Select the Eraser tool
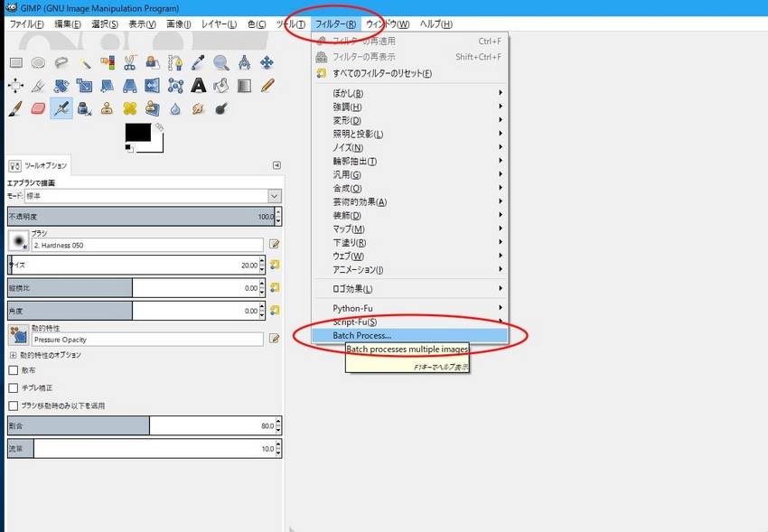768x532 pixels. tap(38, 108)
